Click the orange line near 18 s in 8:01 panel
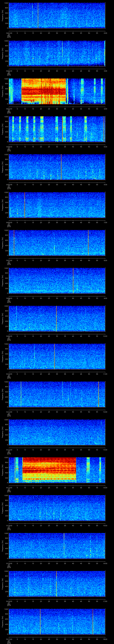114x644 pixels. coord(38,16)
